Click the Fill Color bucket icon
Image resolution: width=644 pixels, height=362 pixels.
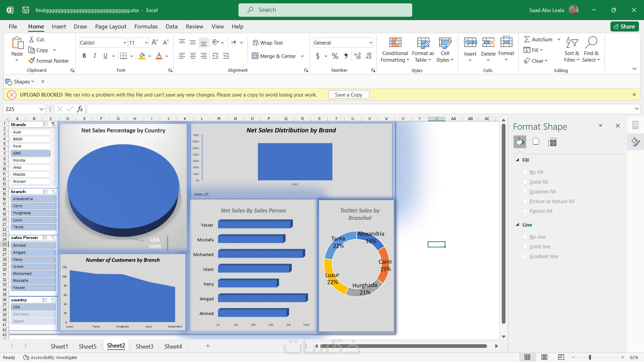point(142,56)
